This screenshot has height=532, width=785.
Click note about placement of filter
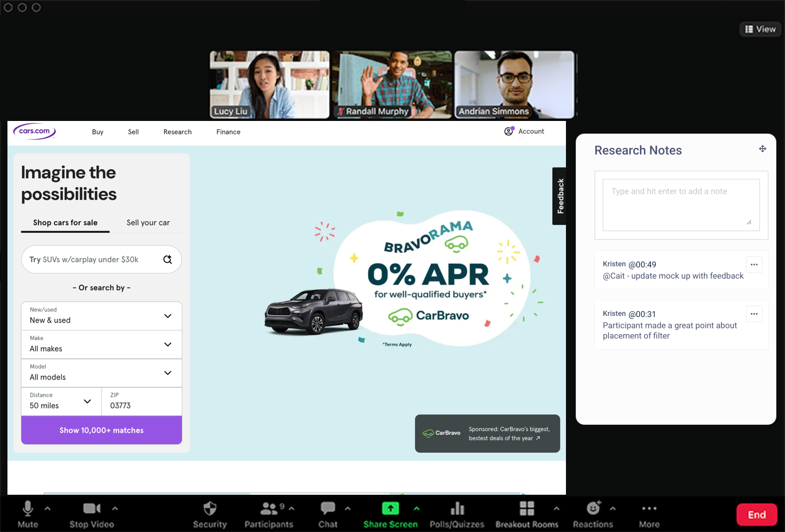point(670,330)
